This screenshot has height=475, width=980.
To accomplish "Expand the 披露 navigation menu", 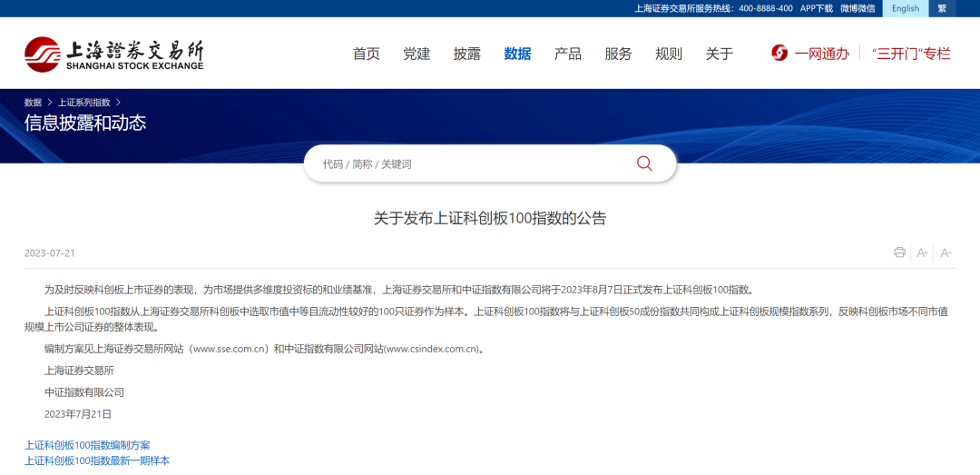I will coord(467,54).
